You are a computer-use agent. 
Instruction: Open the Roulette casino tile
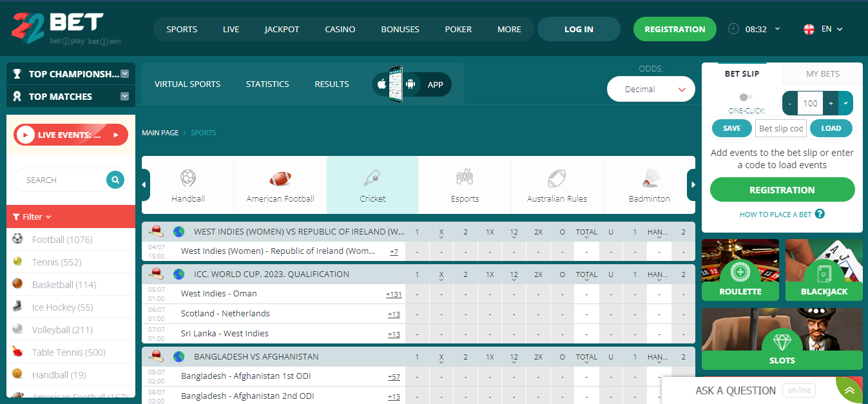tap(740, 270)
